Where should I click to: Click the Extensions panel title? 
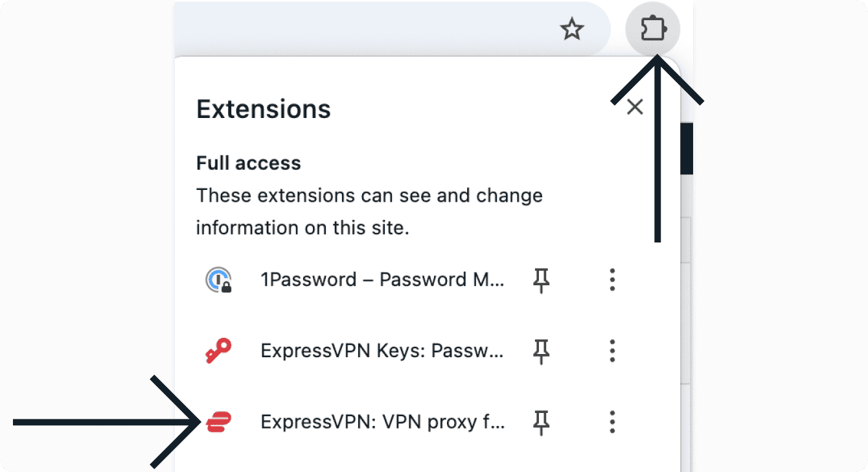click(264, 110)
